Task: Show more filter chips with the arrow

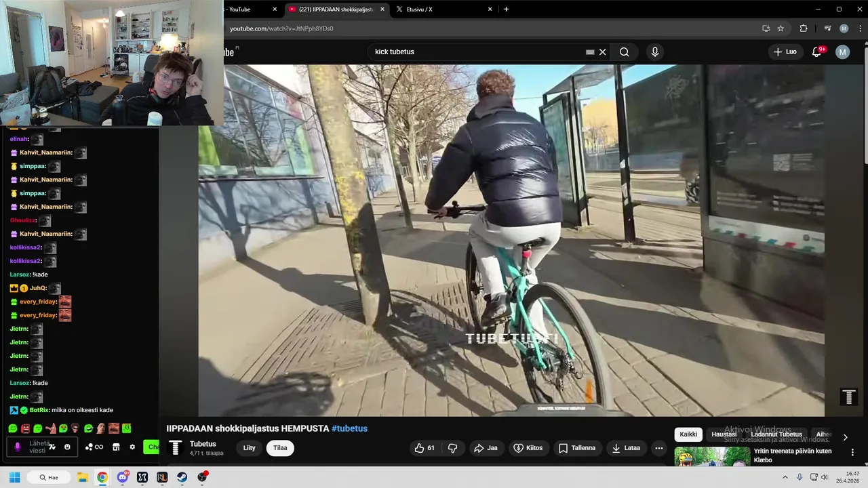Action: 845,437
